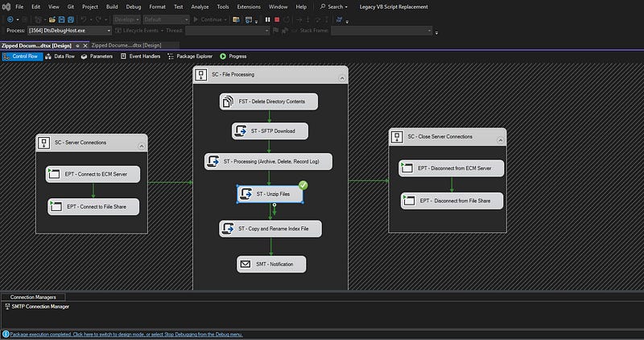The height and width of the screenshot is (340, 644).
Task: Select the SMT Notification mail task icon
Action: pyautogui.click(x=245, y=264)
